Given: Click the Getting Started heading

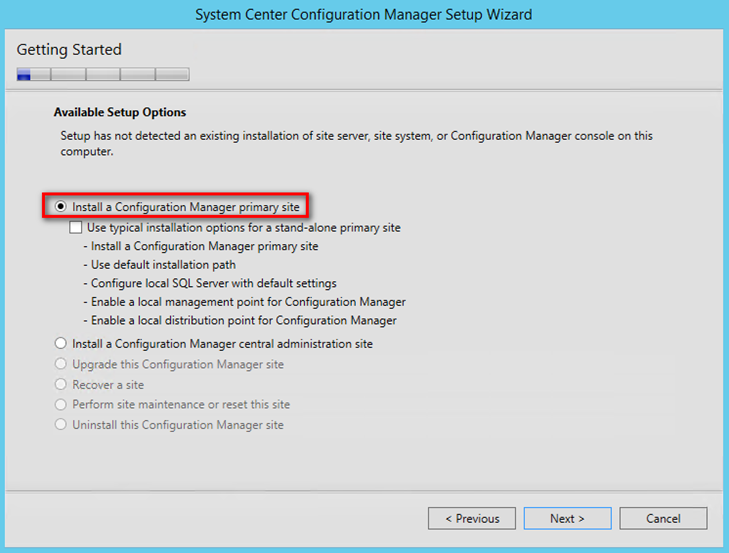Looking at the screenshot, I should (x=69, y=49).
